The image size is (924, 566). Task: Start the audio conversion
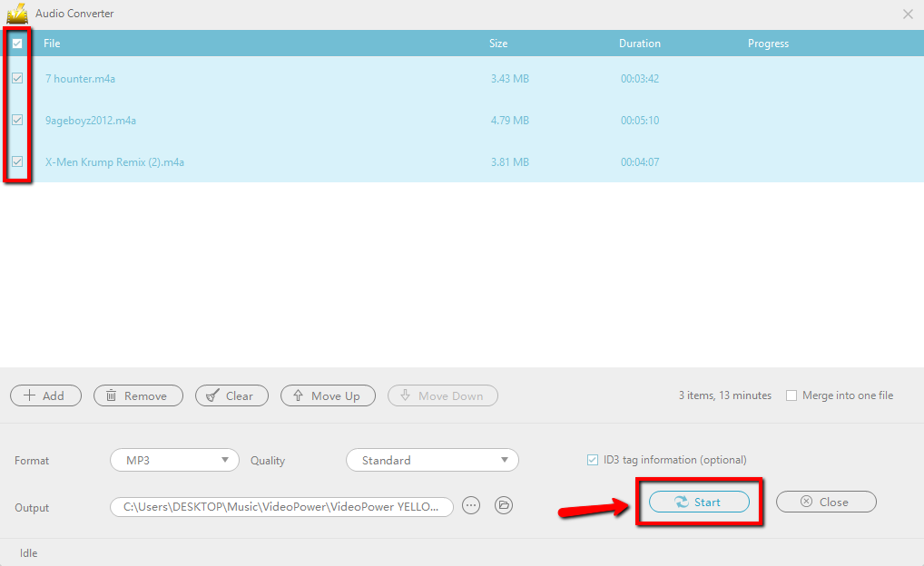tap(698, 502)
